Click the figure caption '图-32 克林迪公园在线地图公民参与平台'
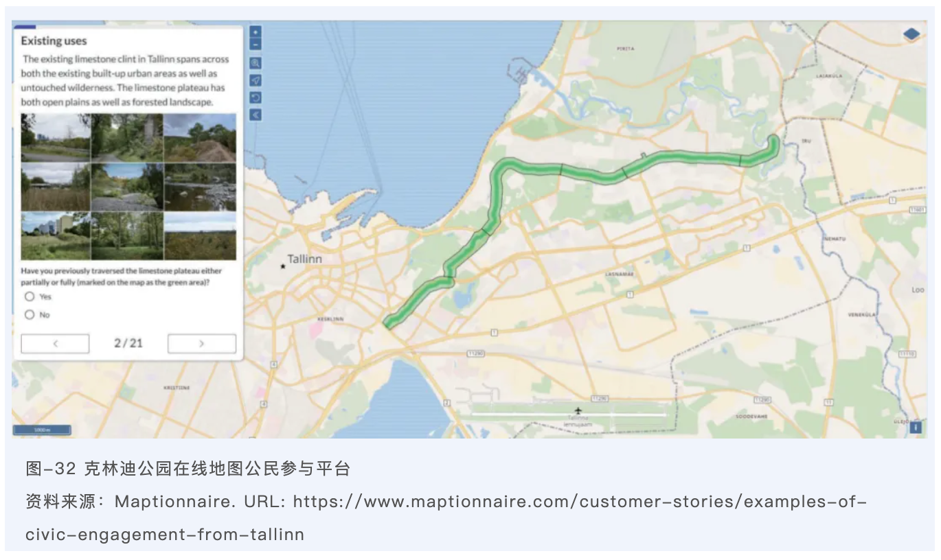941x560 pixels. [x=188, y=469]
